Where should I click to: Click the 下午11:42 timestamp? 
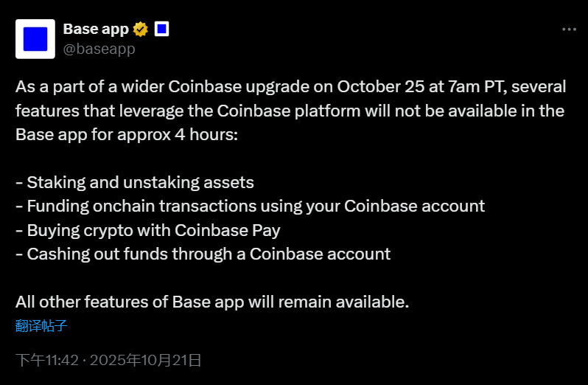click(46, 360)
